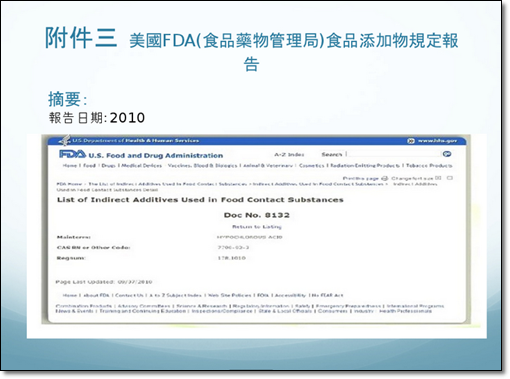Open Accessibility footer link
Image resolution: width=510 pixels, height=379 pixels.
[290, 295]
